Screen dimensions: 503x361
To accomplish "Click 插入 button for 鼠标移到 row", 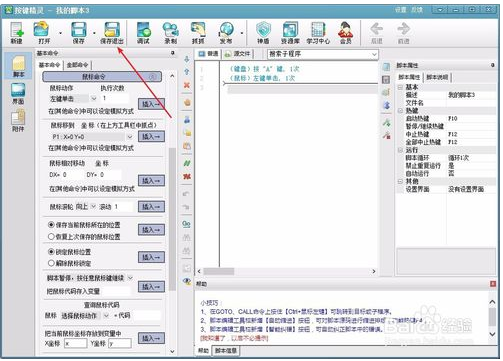I will pos(151,136).
